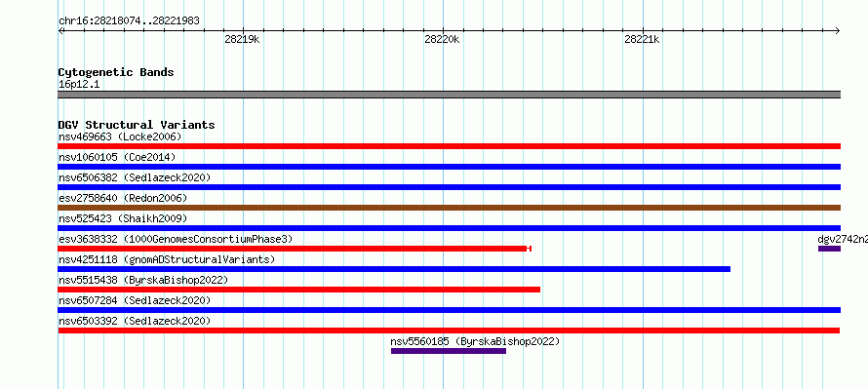This screenshot has height=389, width=868.
Task: Open nsv6507284 (Sedlazeck2020) label
Action: [135, 300]
